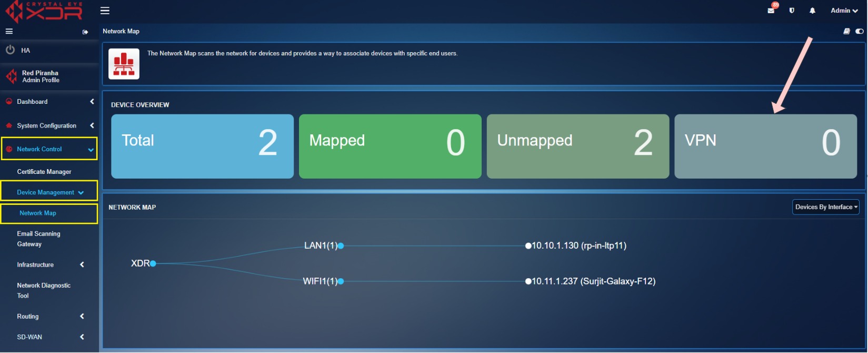
Task: Select the Network Control menu
Action: [39, 149]
